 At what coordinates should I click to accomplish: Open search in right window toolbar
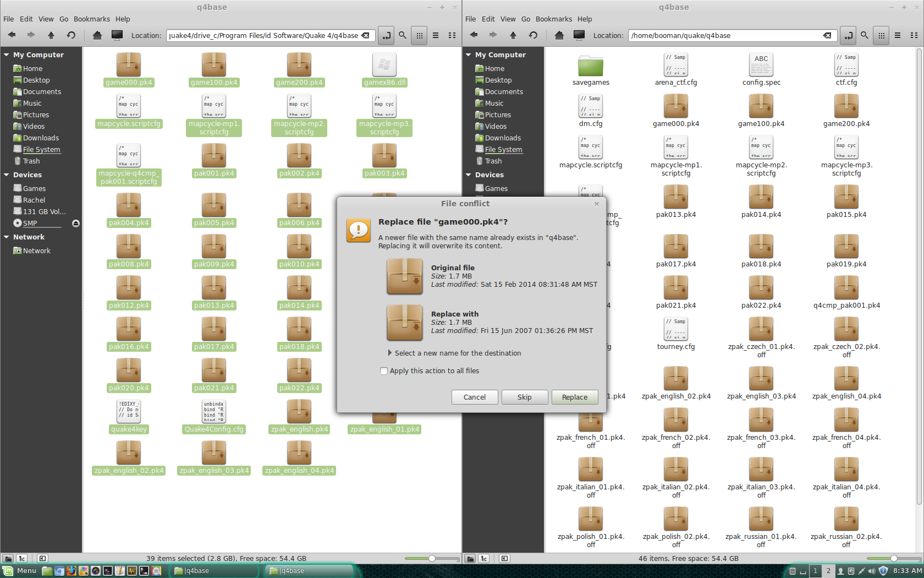(x=865, y=35)
